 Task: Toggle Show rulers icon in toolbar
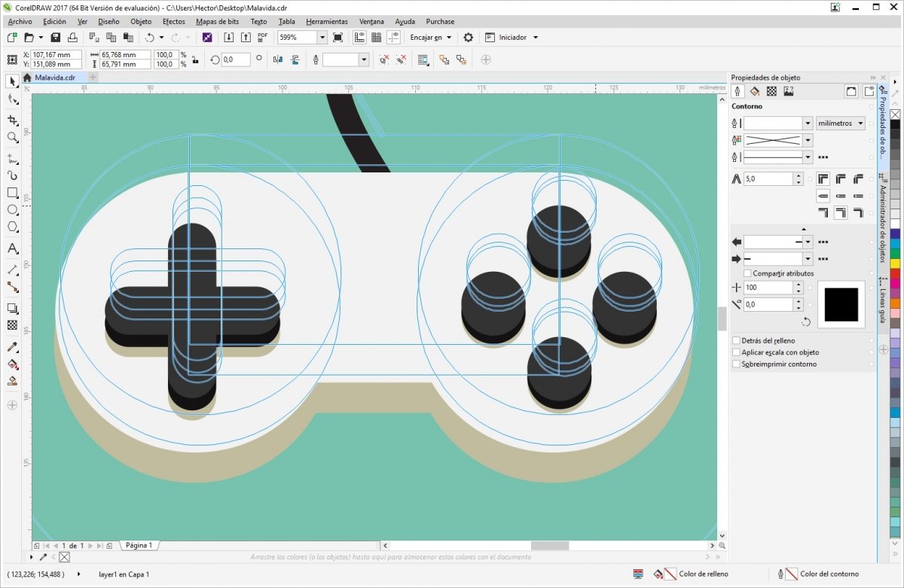pyautogui.click(x=360, y=37)
